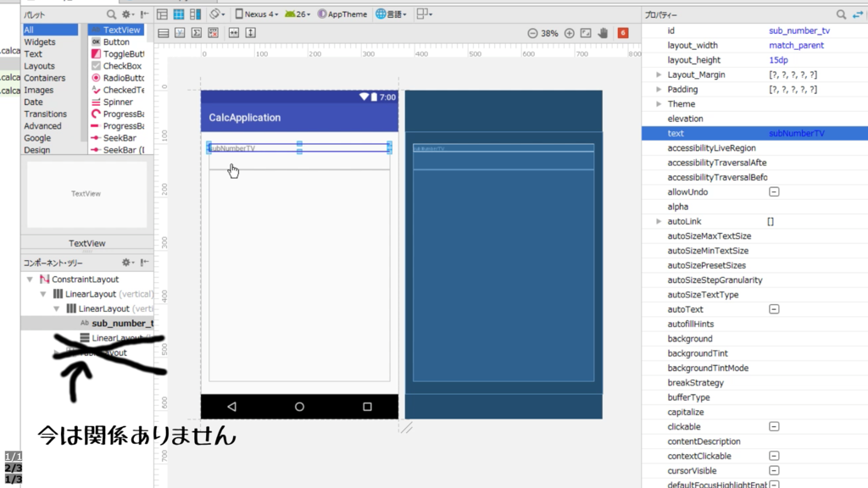Click the background property row
The image size is (868, 488).
pos(754,339)
